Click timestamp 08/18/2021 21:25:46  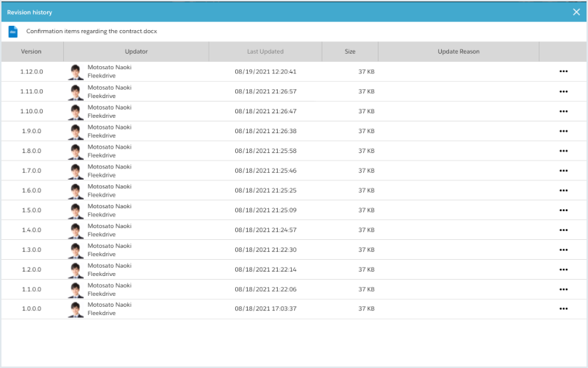coord(265,171)
